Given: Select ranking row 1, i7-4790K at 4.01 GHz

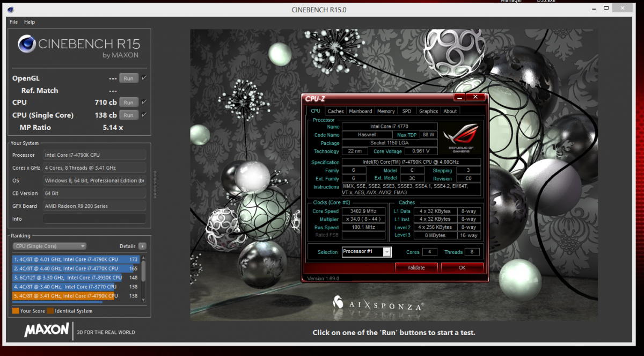Looking at the screenshot, I should click(x=76, y=259).
